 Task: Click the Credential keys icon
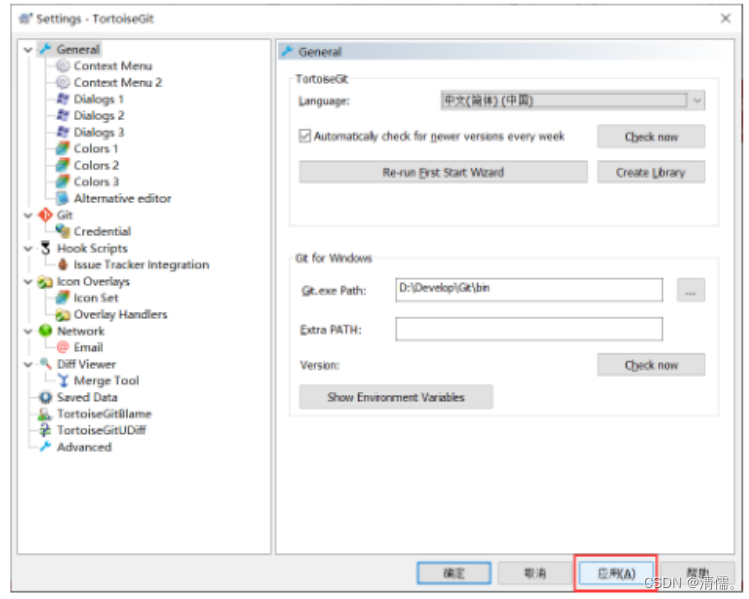(63, 232)
